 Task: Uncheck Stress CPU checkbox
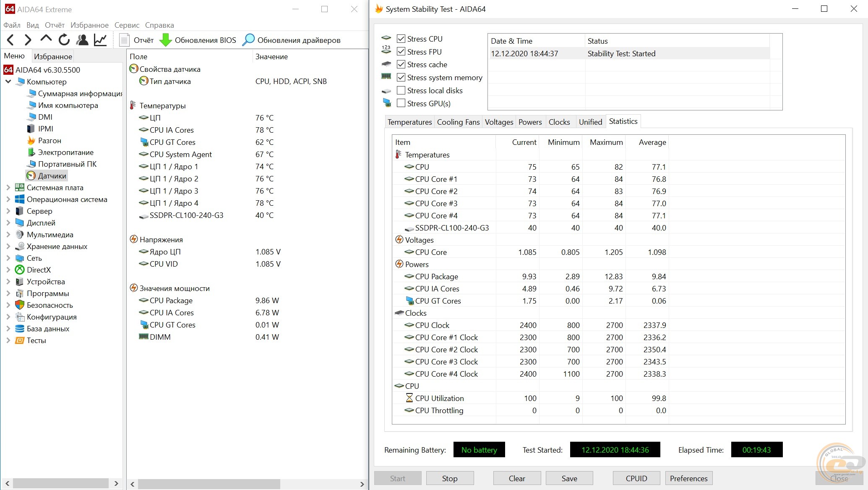pyautogui.click(x=401, y=39)
